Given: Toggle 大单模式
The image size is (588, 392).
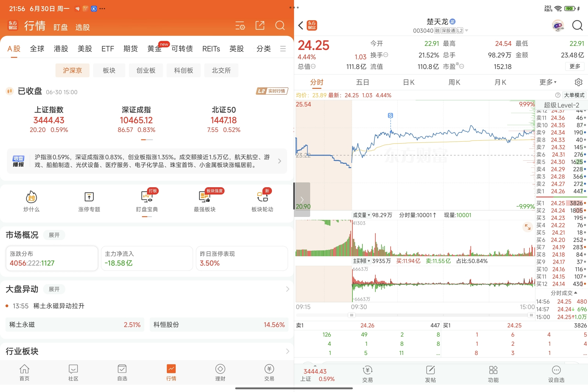Looking at the screenshot, I should click(574, 95).
